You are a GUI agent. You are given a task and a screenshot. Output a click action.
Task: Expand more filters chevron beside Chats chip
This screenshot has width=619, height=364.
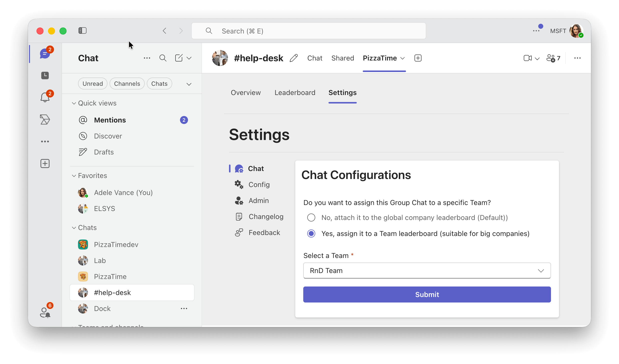point(189,84)
